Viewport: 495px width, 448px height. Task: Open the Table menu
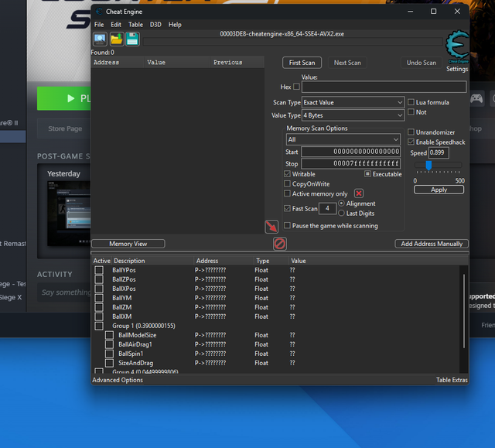135,25
